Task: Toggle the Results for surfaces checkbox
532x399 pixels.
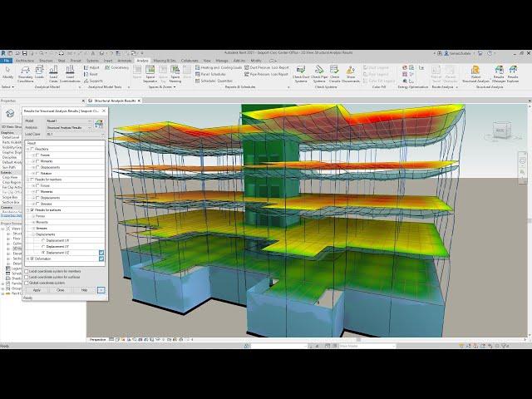Action: coord(32,210)
